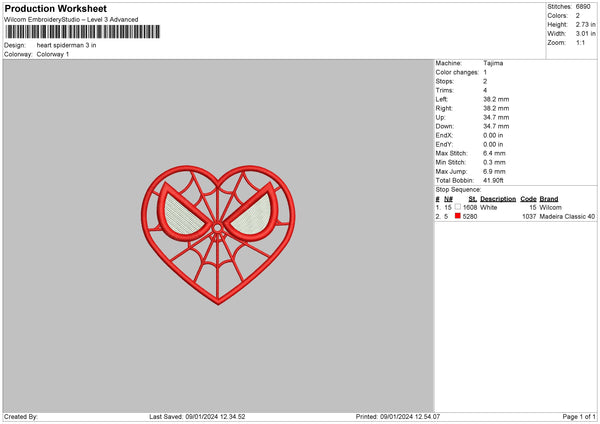Click the red color swatch in row 2
600x424 pixels.
click(x=458, y=216)
